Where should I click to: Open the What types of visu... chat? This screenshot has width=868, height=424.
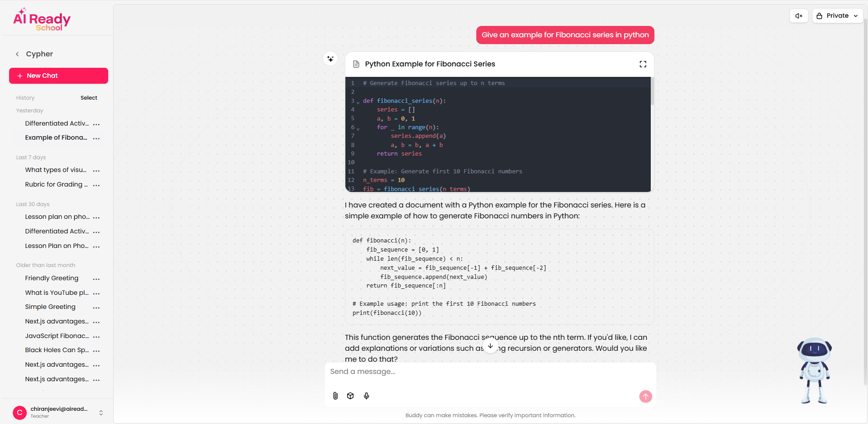point(55,170)
